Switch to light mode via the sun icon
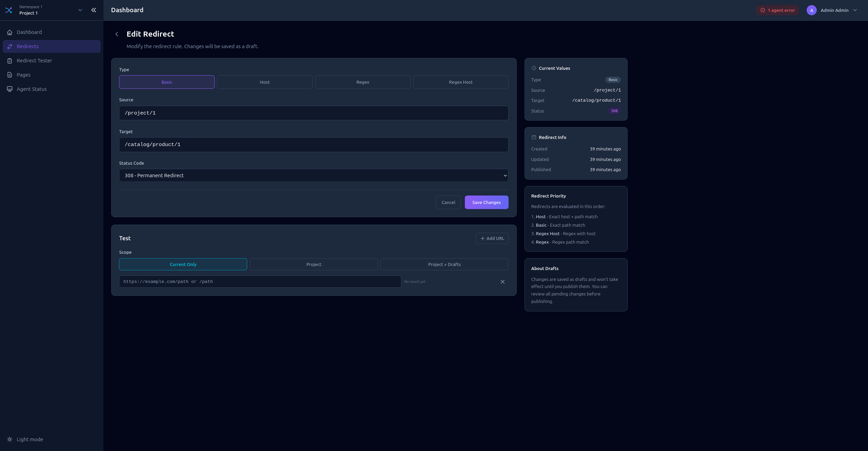 click(9, 439)
